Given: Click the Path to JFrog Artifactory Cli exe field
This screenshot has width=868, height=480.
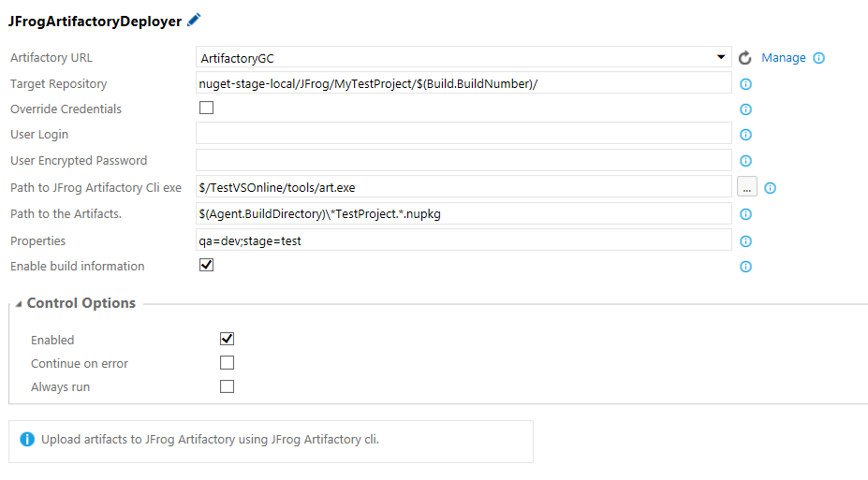Looking at the screenshot, I should [x=463, y=186].
